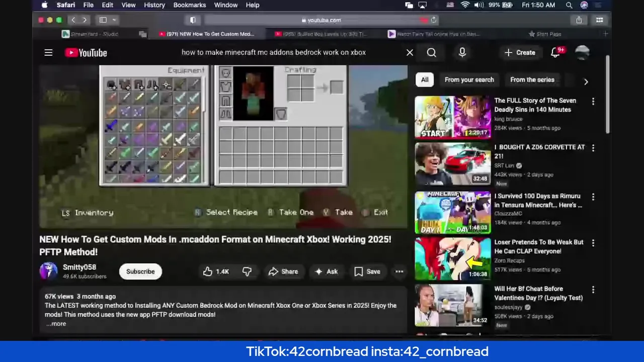
Task: Show more filter chips with right chevron
Action: pos(586,81)
